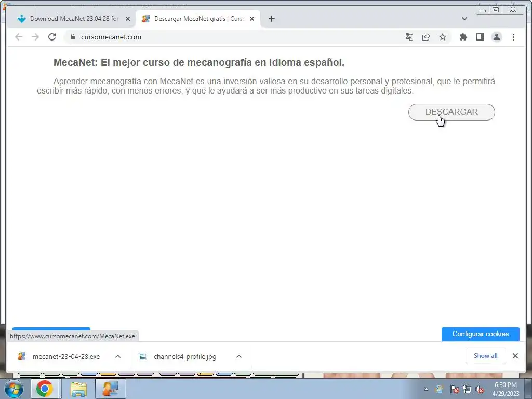Click the MecaNet taskbar app icon

tap(110, 389)
